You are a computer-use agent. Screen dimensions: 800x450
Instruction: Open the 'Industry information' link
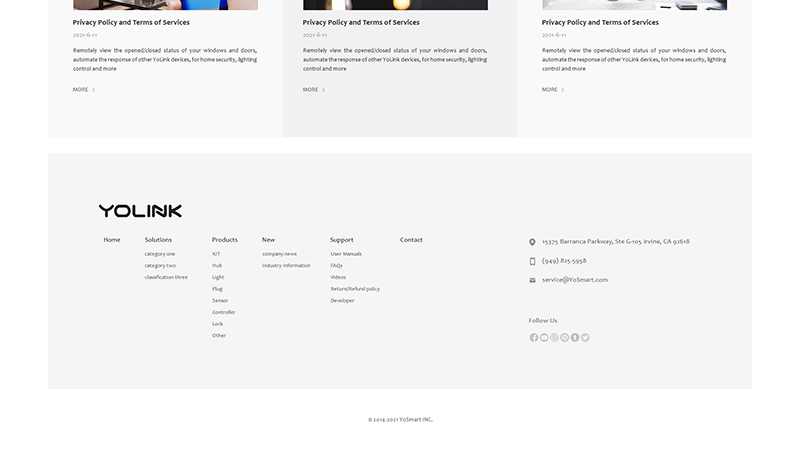coord(286,265)
